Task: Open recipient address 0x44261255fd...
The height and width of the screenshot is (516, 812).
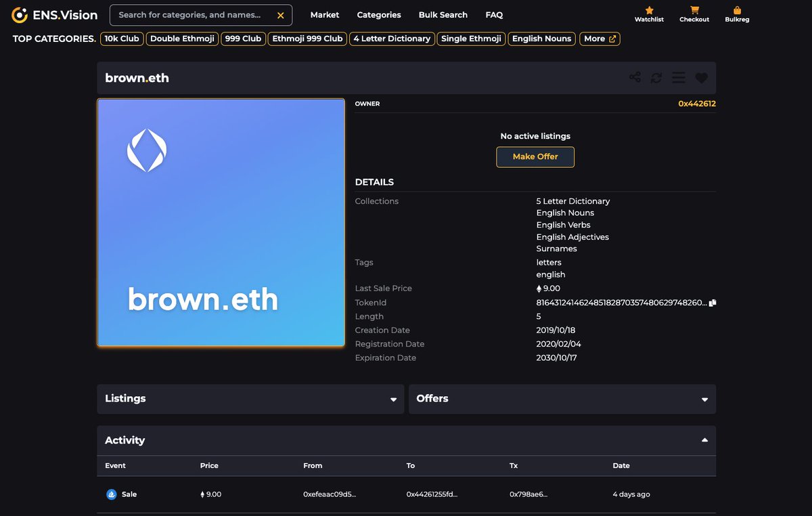Action: 432,494
